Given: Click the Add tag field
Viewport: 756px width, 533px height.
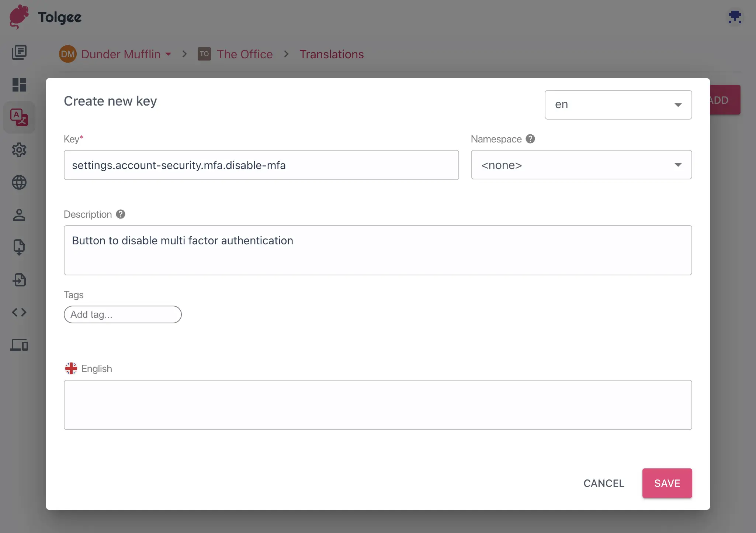Looking at the screenshot, I should point(122,314).
